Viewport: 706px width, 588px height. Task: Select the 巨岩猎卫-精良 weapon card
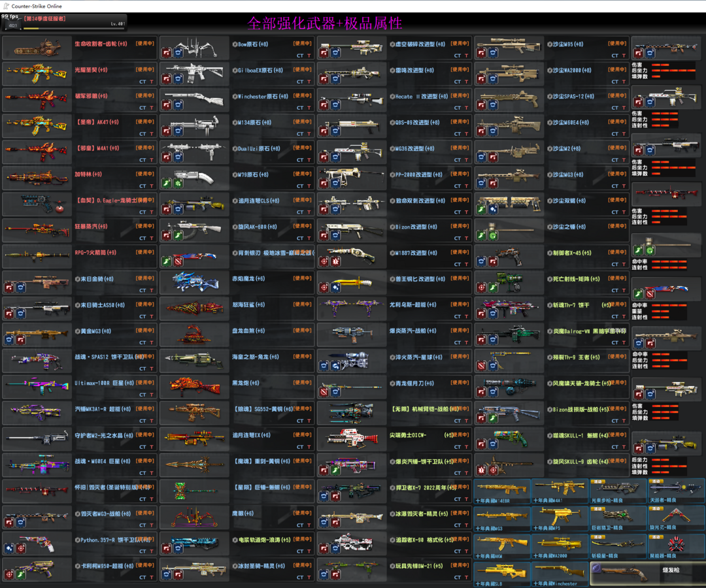coord(618,519)
